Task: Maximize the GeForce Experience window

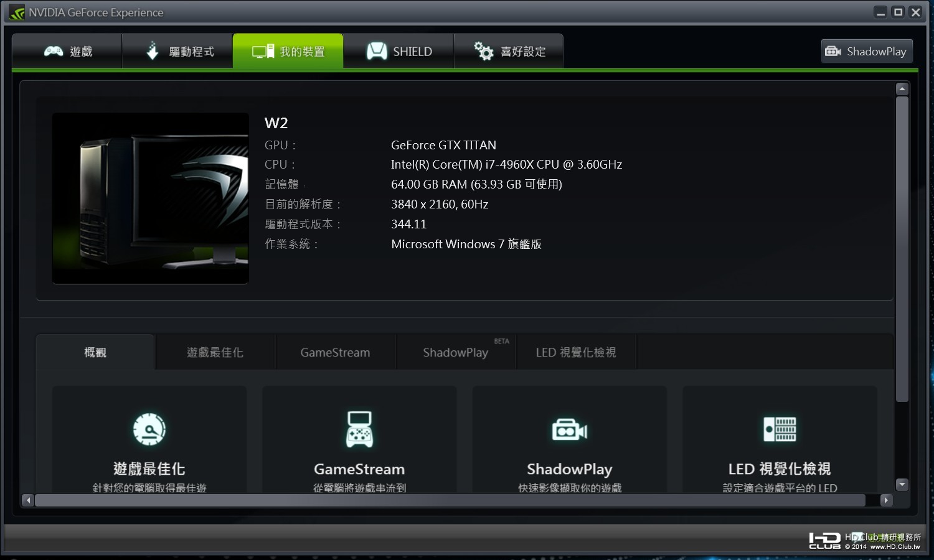Action: coord(898,12)
